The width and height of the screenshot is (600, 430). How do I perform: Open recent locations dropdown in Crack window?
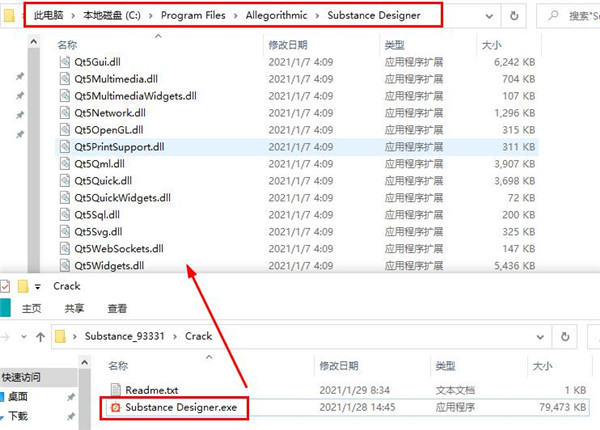tap(24, 337)
